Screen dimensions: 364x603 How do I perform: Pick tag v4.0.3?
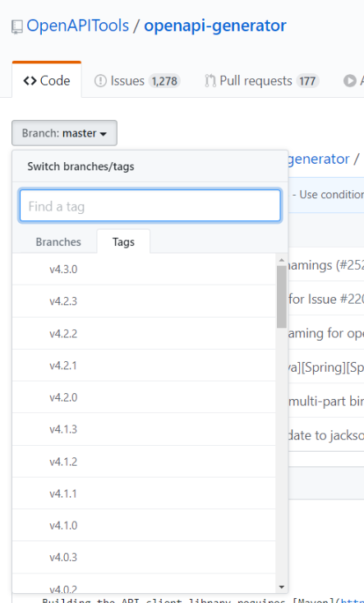pos(144,557)
